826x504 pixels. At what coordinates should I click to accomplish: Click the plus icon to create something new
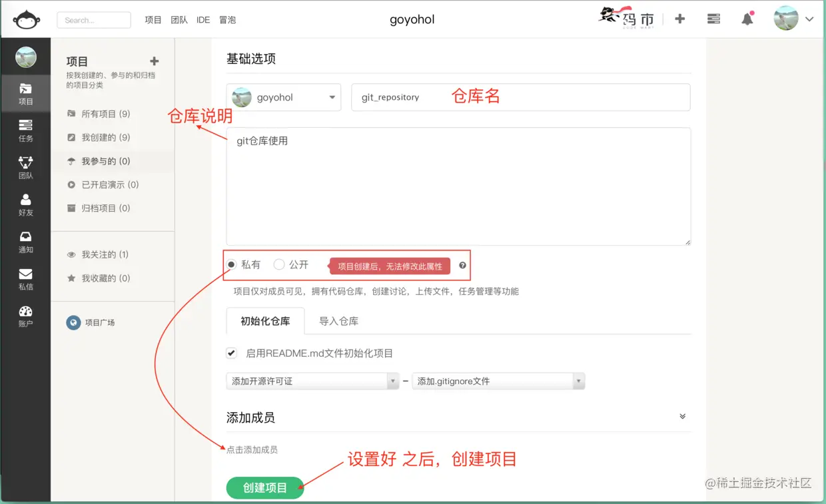(x=679, y=19)
